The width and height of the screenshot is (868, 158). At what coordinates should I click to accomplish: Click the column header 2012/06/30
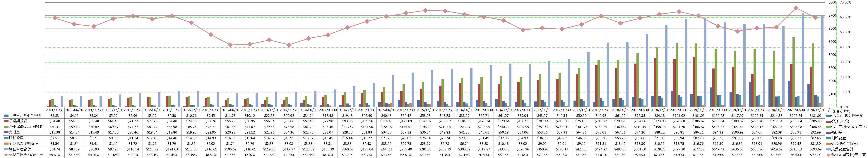(152, 110)
